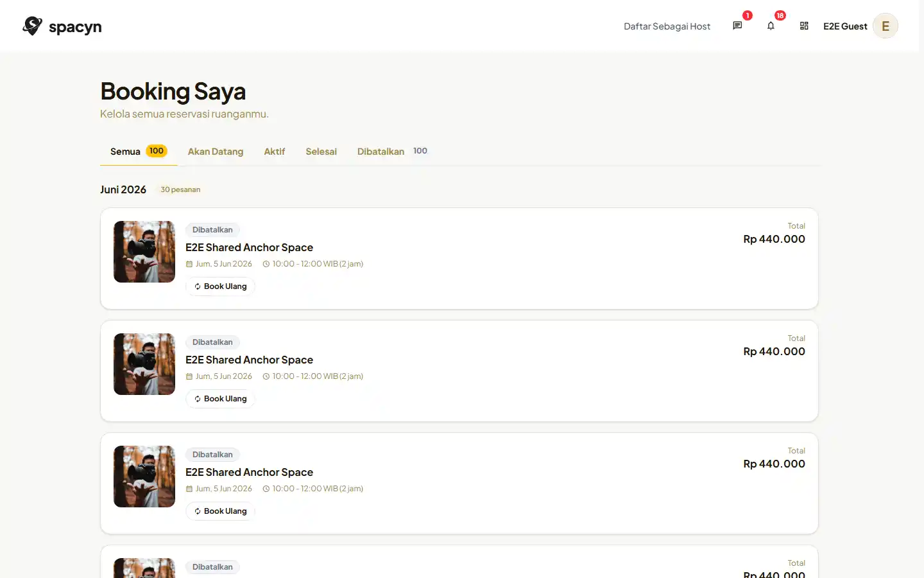Click third card's E2E Shared Anchor Space title
This screenshot has height=578, width=924.
(249, 472)
